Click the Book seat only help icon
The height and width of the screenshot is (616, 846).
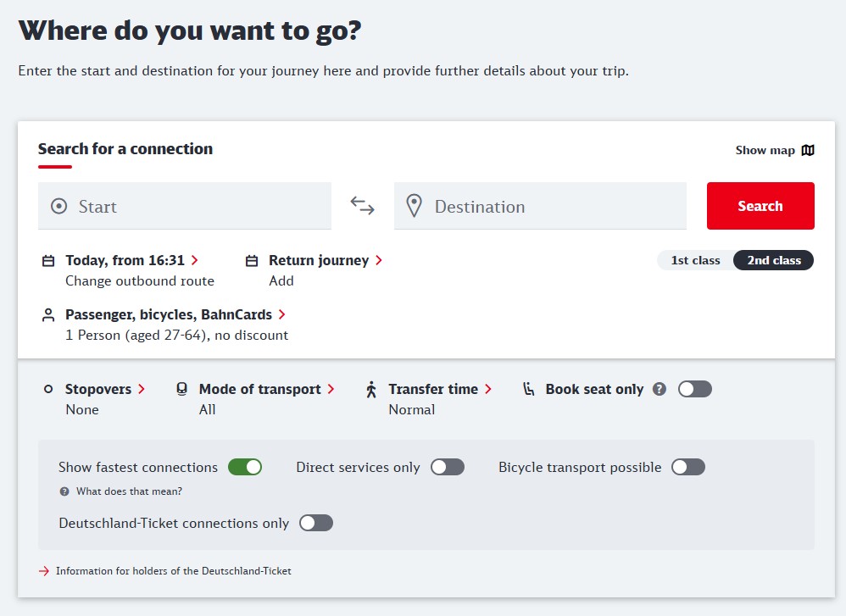(x=660, y=389)
